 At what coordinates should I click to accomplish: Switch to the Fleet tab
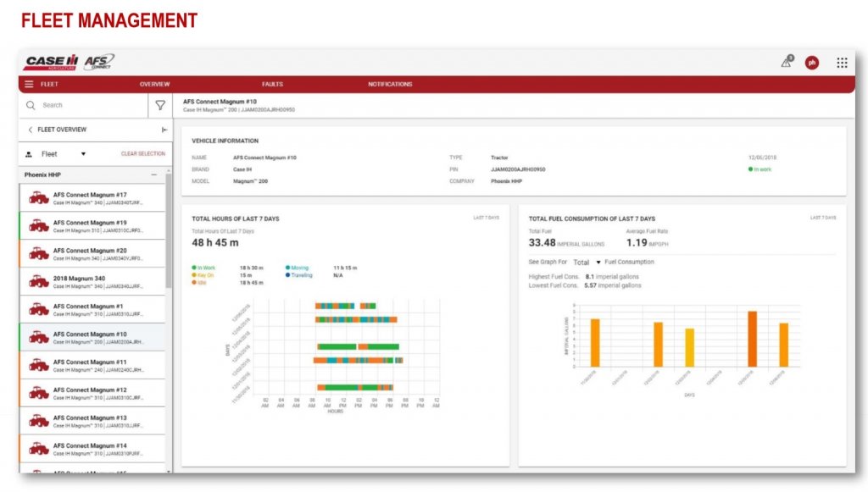point(49,84)
